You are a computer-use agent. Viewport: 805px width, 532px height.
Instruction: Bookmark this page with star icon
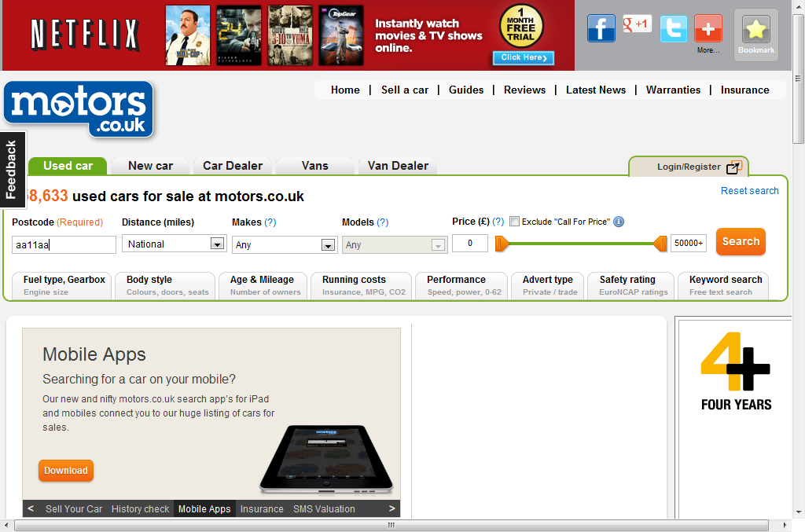pos(756,30)
